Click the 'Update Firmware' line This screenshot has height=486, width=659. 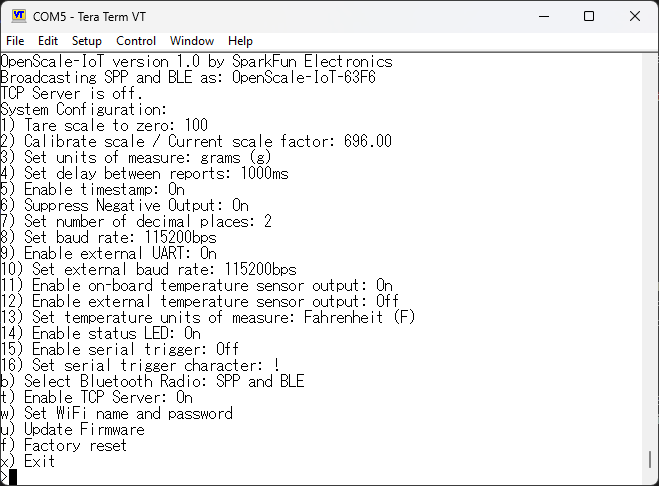point(73,429)
